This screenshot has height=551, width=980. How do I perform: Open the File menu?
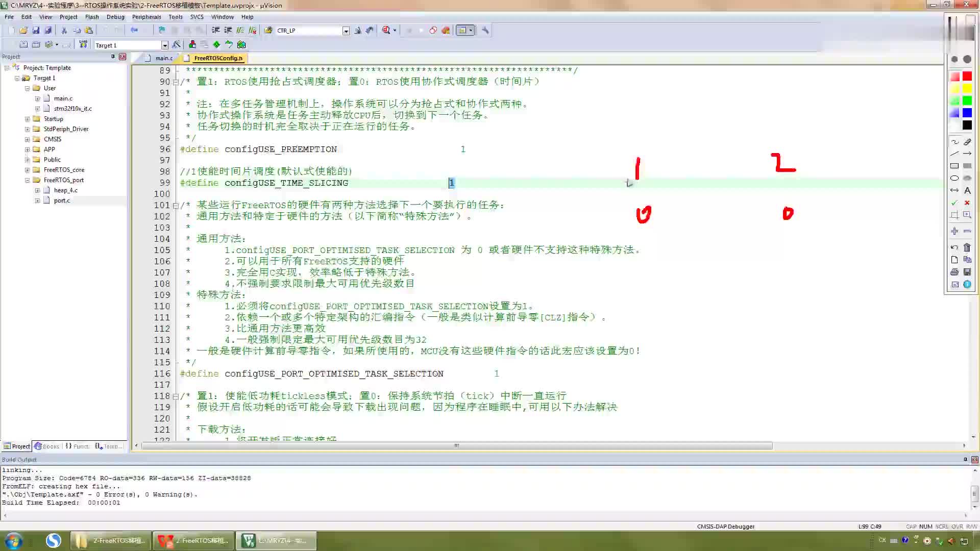point(9,17)
